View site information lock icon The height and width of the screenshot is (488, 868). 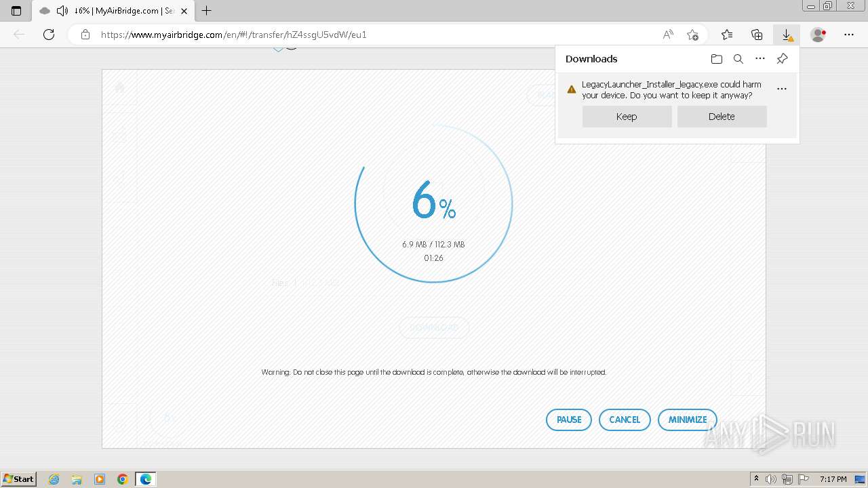[85, 35]
